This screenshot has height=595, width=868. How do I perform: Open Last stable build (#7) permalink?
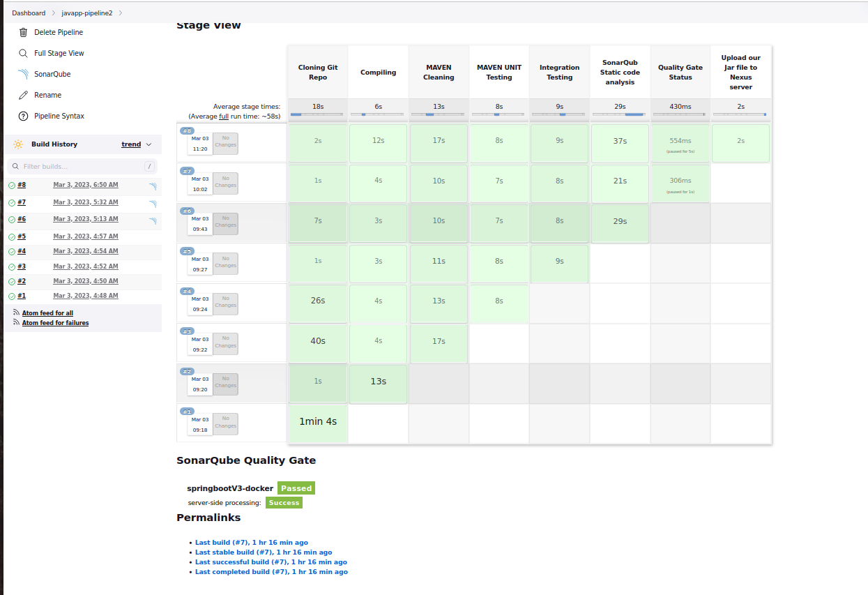point(264,552)
